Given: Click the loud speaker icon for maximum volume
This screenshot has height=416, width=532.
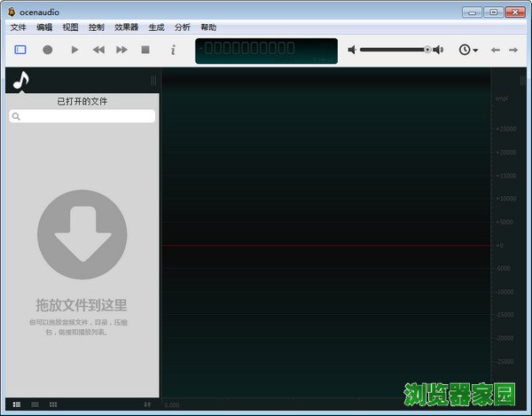Looking at the screenshot, I should [x=438, y=51].
